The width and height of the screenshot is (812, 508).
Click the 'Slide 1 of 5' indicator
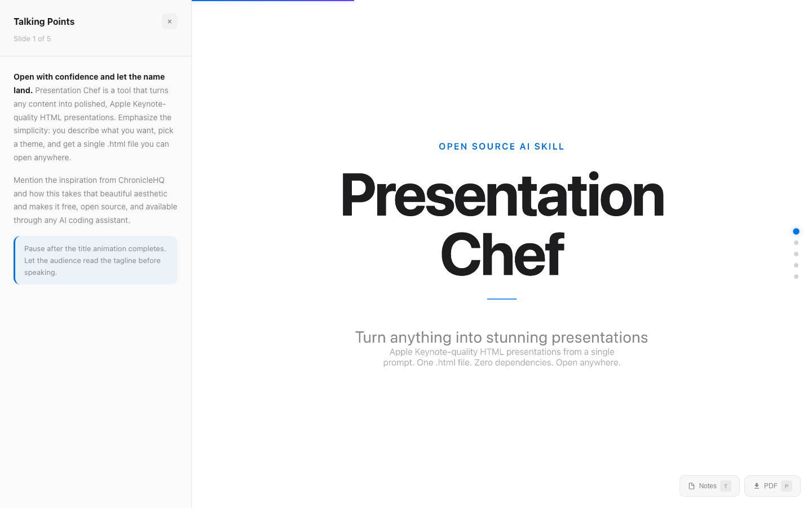click(32, 39)
